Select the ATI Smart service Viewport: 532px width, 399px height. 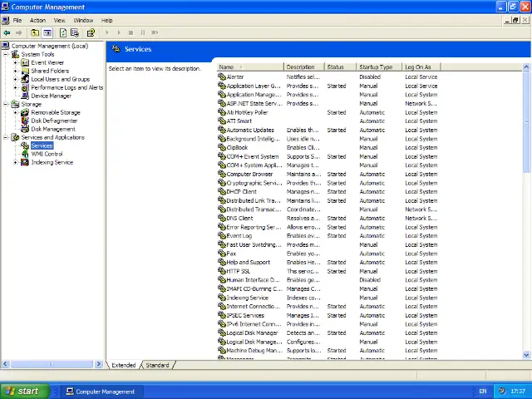pos(239,121)
